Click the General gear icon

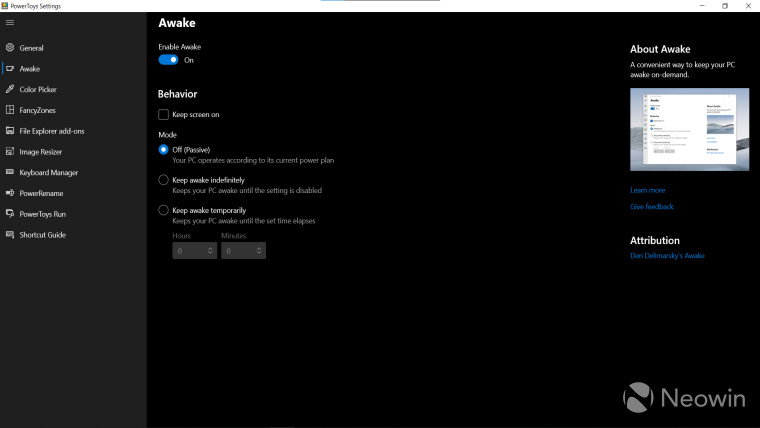click(10, 48)
